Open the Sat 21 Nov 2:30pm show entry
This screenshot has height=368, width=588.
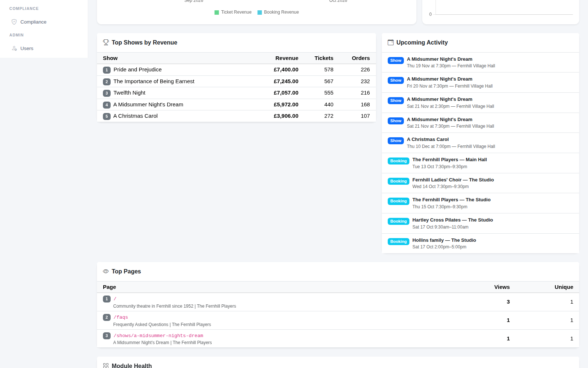(480, 103)
